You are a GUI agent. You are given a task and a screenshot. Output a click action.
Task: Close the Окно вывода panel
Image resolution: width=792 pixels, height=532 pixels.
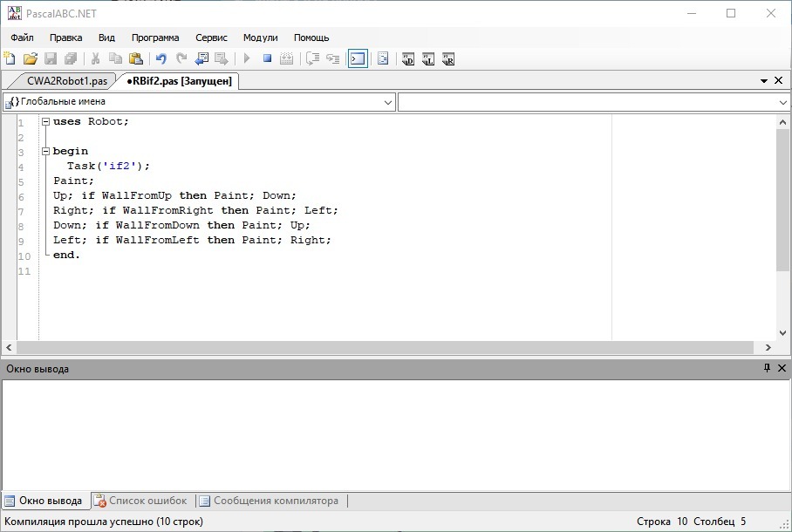pos(782,368)
